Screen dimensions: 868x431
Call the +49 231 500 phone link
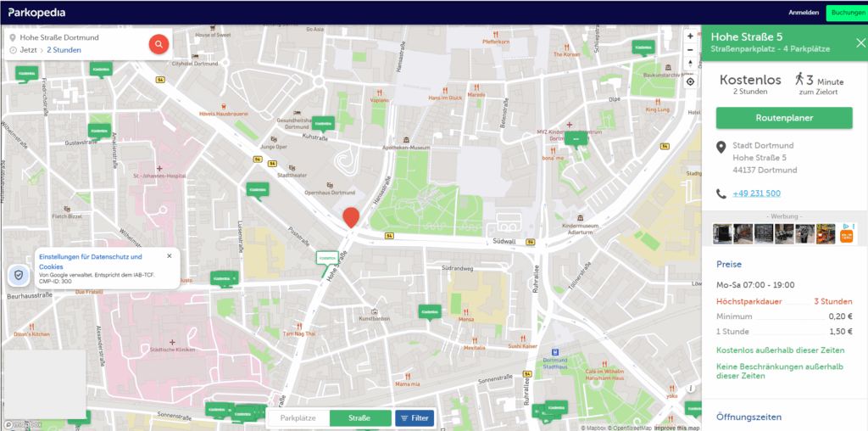756,193
